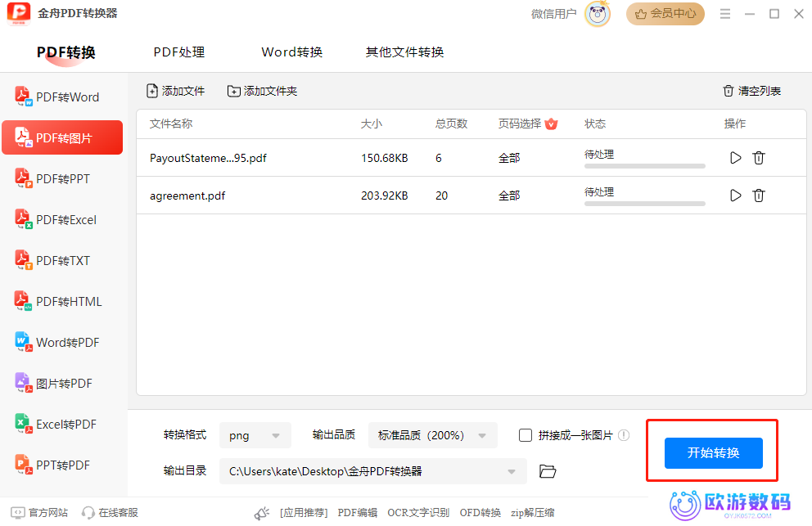
Task: Switch to the PDF处理 tab
Action: point(179,52)
